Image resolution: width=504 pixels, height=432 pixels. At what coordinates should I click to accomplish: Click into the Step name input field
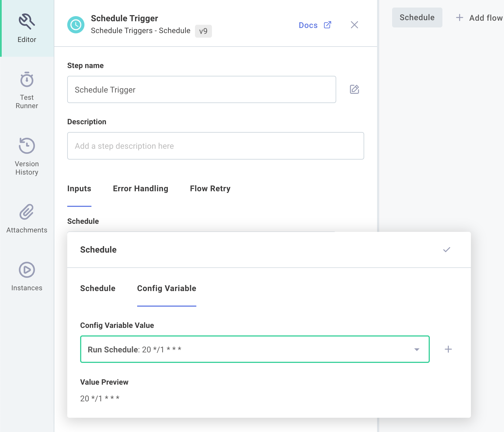click(x=202, y=90)
